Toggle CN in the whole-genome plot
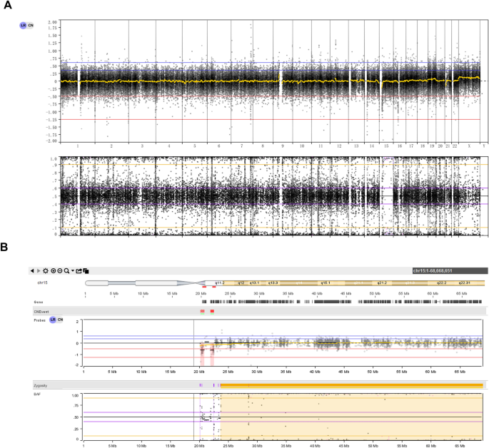The height and width of the screenshot is (448, 489). (x=30, y=26)
